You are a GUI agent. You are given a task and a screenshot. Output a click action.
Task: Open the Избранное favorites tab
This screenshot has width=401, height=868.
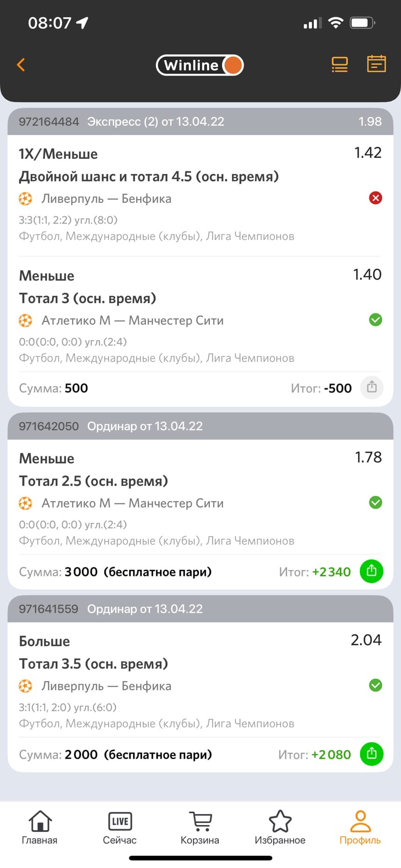tap(280, 828)
